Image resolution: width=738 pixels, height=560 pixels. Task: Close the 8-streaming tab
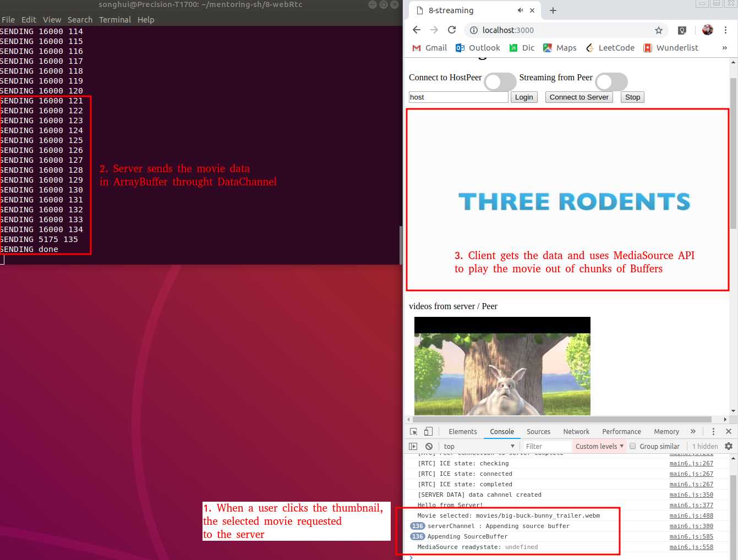click(532, 10)
